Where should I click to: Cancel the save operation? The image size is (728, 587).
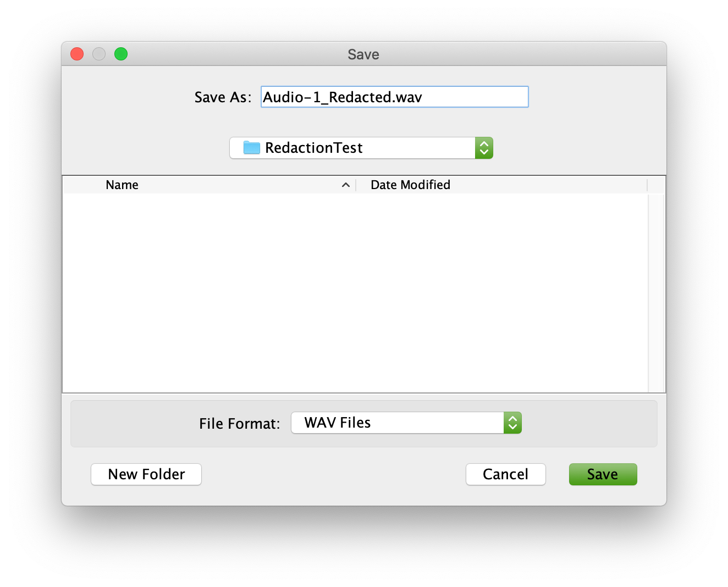(x=505, y=474)
